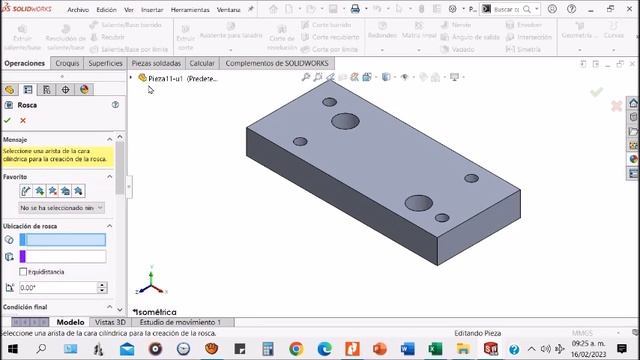Open Appearances color-ball in task pane
This screenshot has width=640, height=360.
633,159
